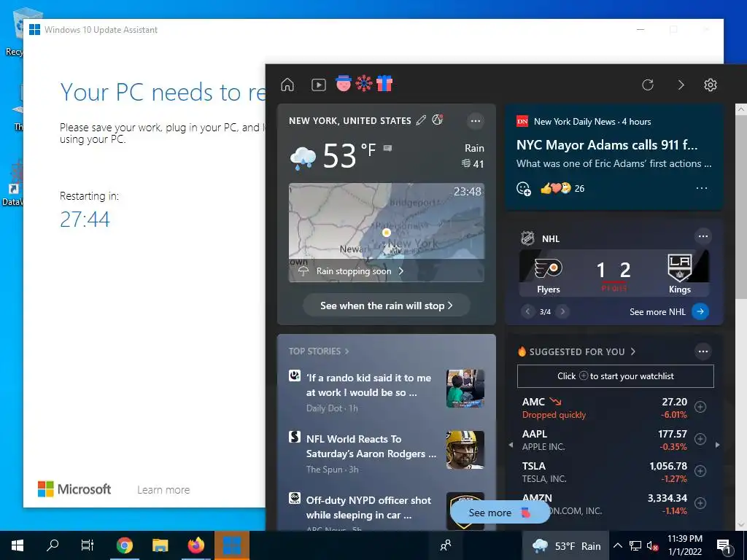Click the Kings team logo
Screen dimensions: 747x560
679,268
